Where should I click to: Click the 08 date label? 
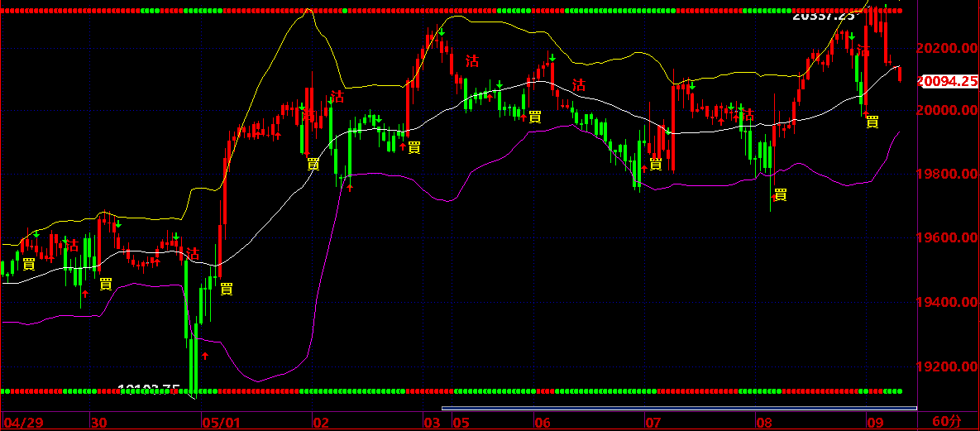763,423
